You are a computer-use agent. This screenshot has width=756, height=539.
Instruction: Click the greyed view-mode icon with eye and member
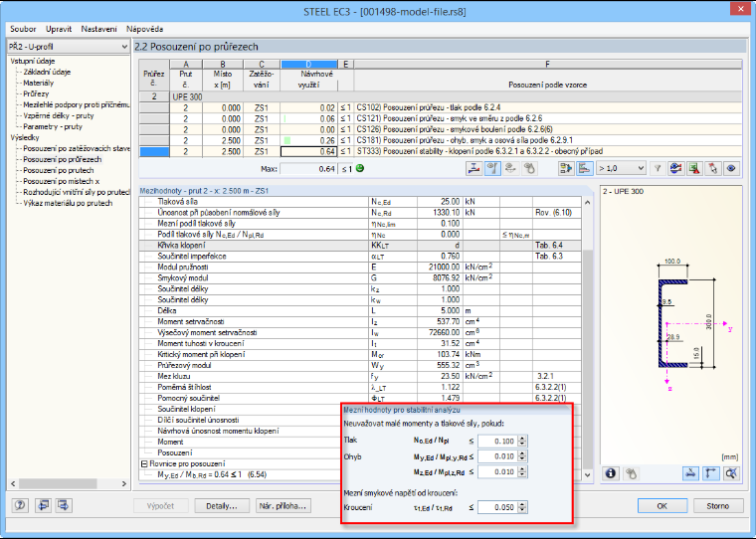click(x=511, y=168)
